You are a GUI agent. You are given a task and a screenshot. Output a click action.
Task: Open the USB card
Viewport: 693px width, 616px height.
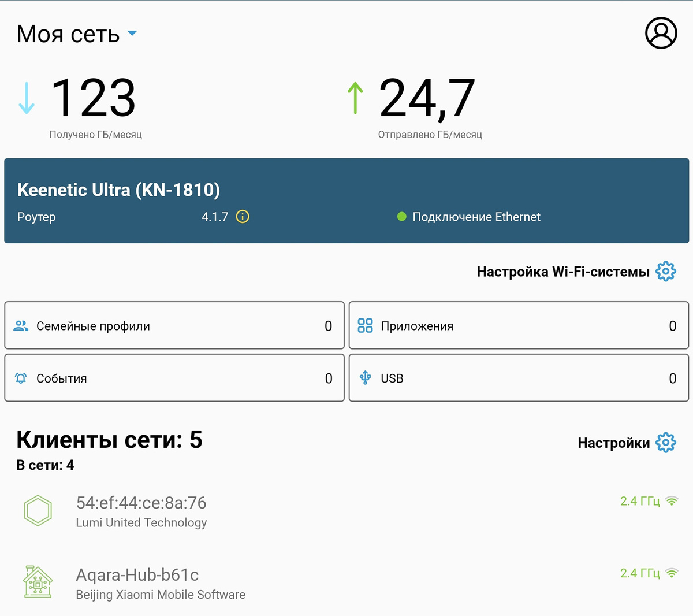[x=519, y=378]
